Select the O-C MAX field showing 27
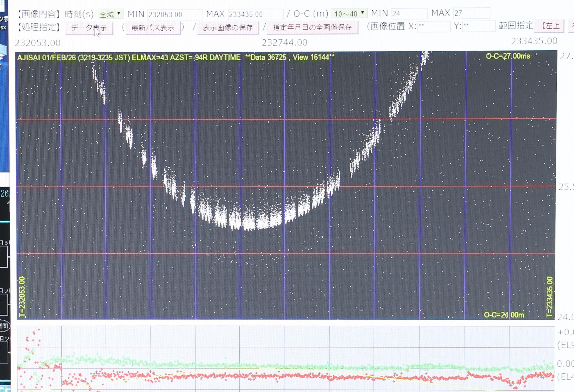 472,13
